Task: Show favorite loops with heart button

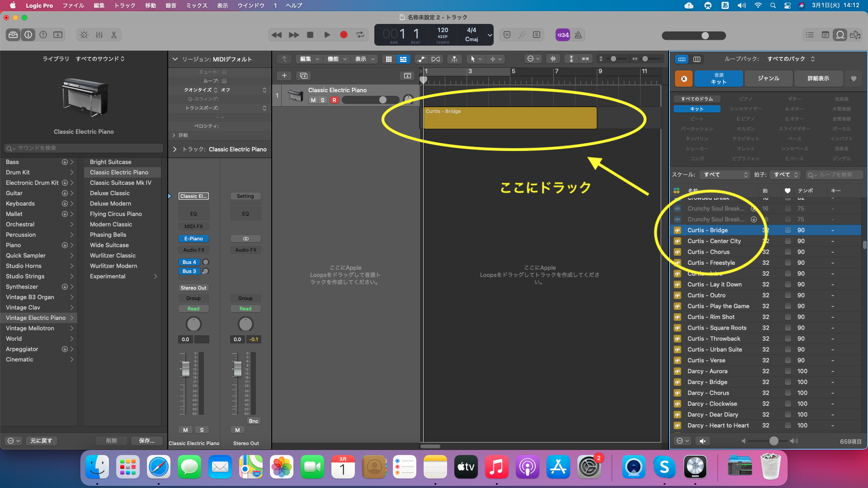Action: pyautogui.click(x=854, y=78)
